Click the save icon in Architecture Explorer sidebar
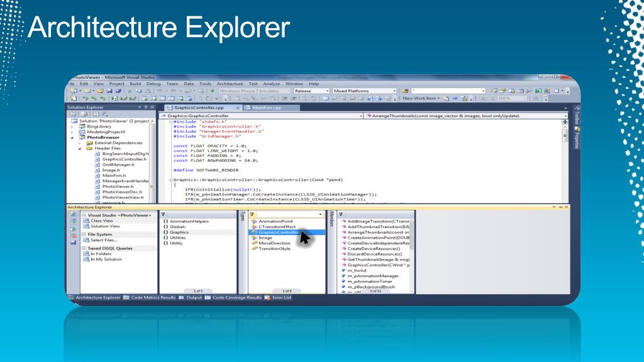Viewport: 644px width, 362px height. click(73, 243)
